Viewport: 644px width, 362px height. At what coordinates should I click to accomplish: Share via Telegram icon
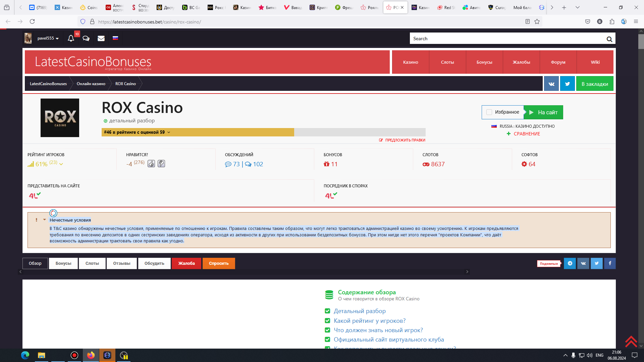[x=570, y=263]
